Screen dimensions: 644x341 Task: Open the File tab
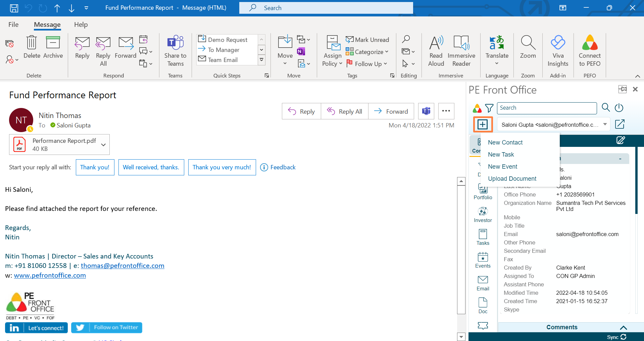coord(13,24)
